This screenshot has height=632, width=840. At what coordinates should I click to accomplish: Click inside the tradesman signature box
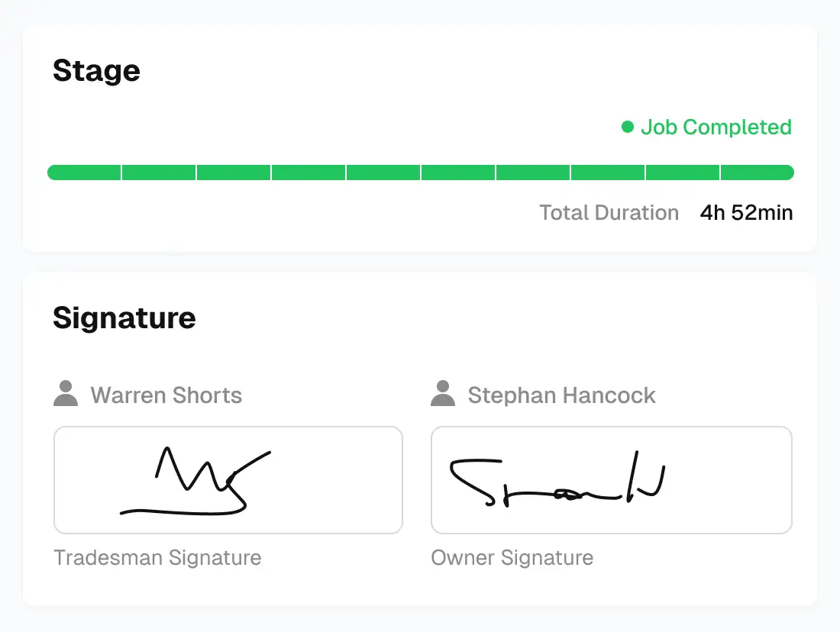(x=228, y=479)
